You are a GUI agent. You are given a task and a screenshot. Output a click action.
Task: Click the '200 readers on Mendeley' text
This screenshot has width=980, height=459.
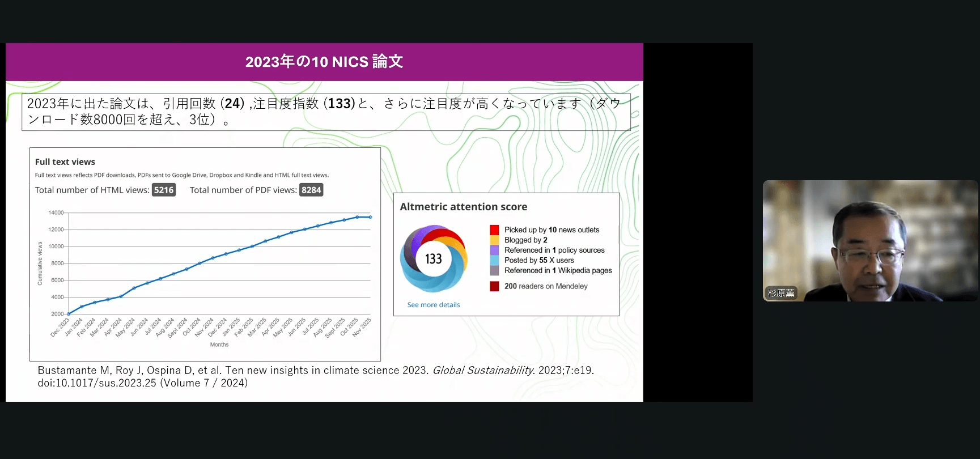click(546, 286)
